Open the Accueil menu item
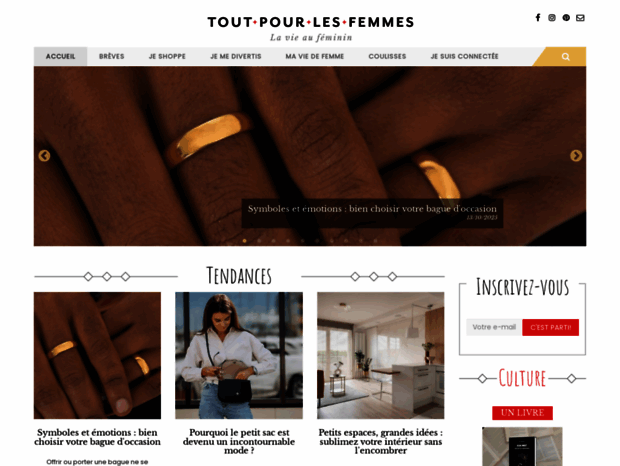 (60, 57)
